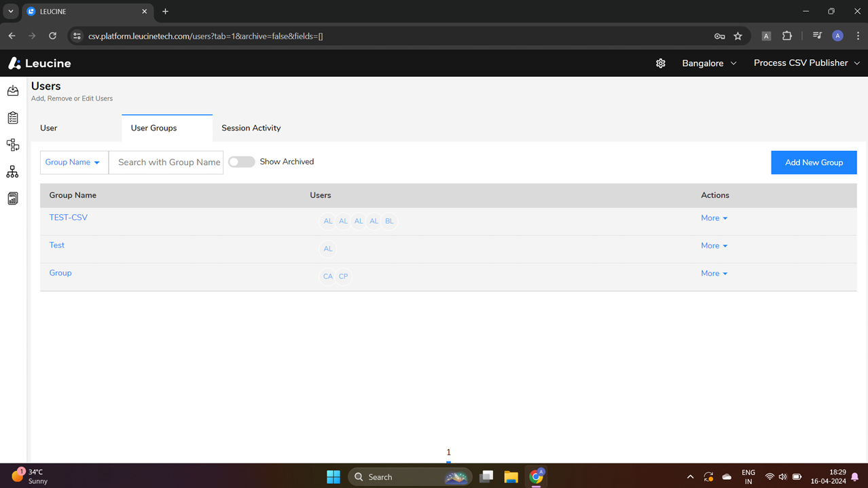868x488 pixels.
Task: Open the Group Name filter dropdown
Action: pyautogui.click(x=73, y=162)
